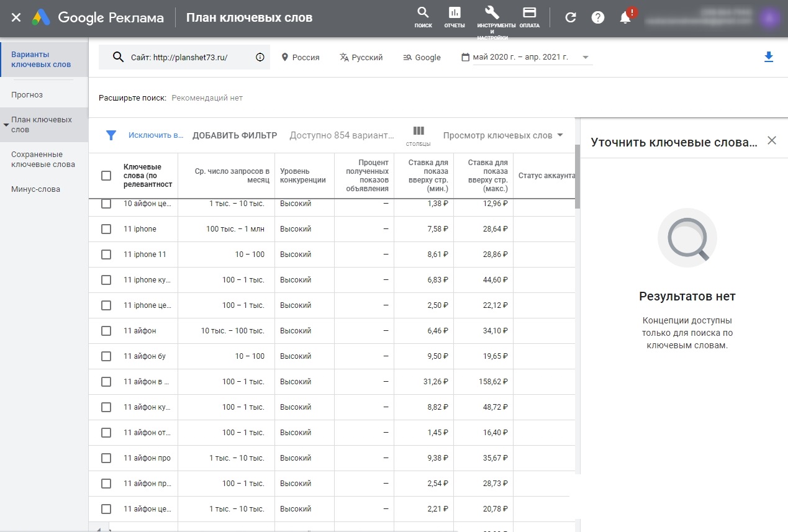
Task: Sort by Ставка (макс.) column header
Action: tap(488, 176)
